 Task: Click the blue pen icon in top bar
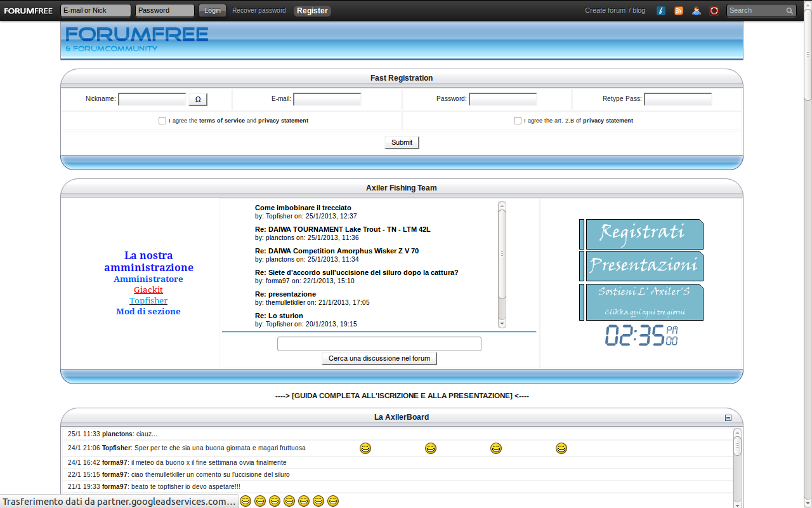[661, 11]
